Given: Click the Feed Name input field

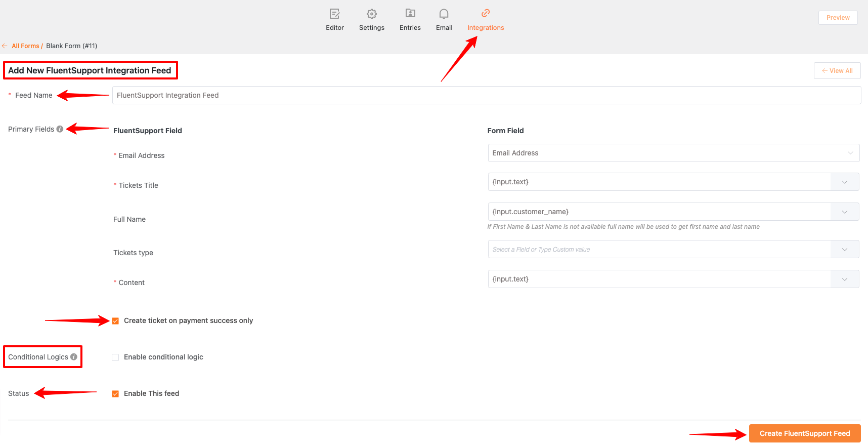Looking at the screenshot, I should (x=487, y=95).
